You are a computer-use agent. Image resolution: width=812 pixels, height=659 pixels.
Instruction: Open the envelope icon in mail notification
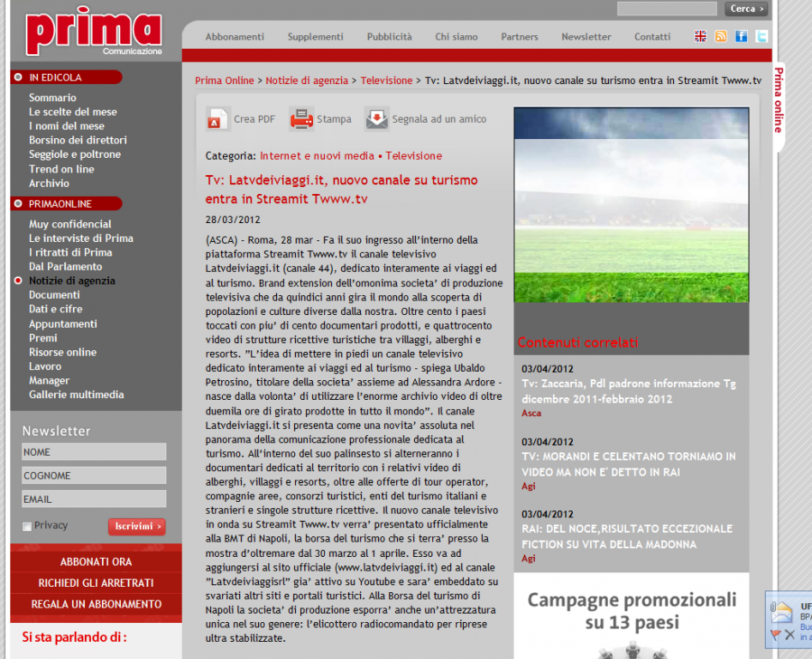tap(782, 612)
